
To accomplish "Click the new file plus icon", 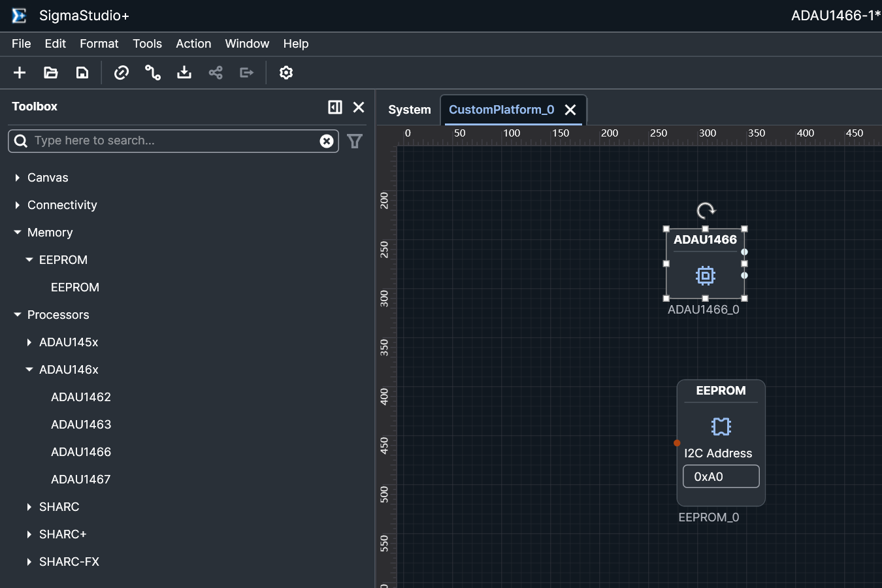I will click(x=20, y=73).
